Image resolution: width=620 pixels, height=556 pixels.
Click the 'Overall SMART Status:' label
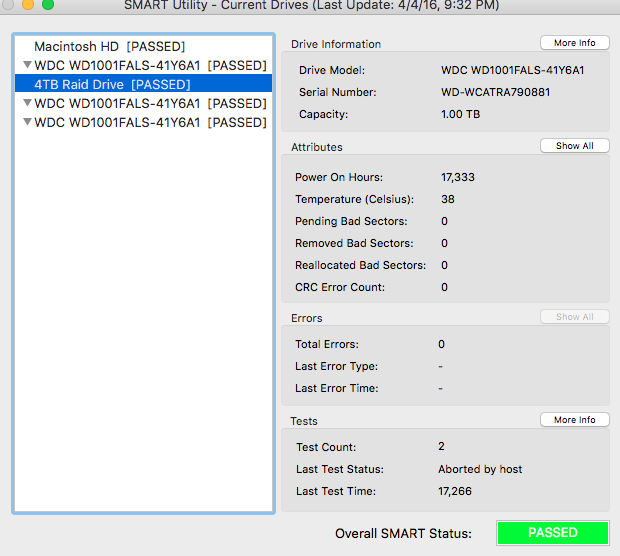tap(403, 533)
